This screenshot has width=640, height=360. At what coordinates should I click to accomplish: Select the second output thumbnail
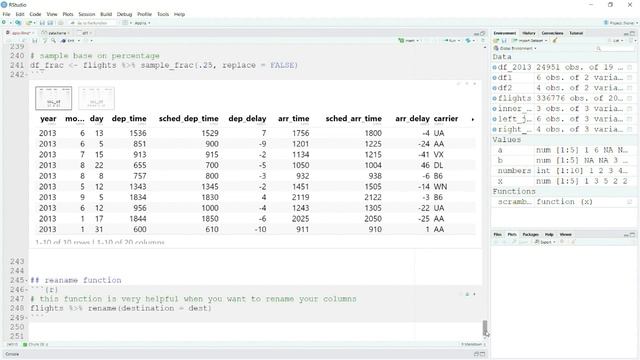pos(96,98)
